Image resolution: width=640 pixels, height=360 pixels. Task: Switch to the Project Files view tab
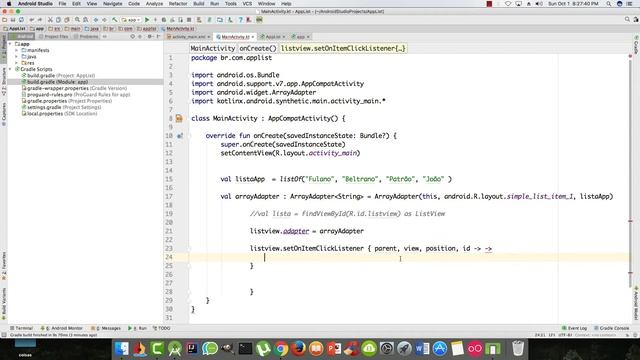(x=54, y=37)
